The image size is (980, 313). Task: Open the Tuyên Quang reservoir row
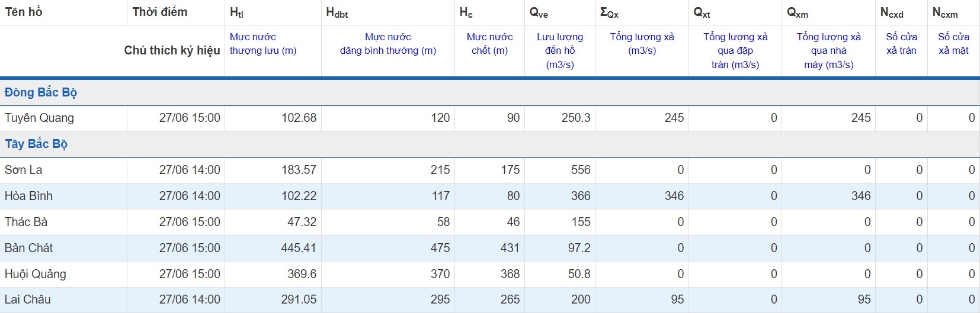pos(39,118)
